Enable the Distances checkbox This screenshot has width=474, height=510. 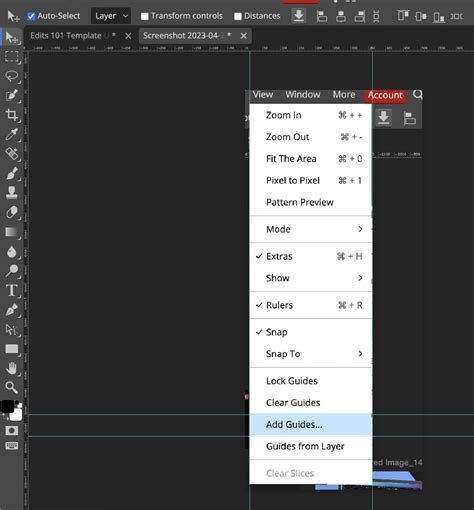pos(238,16)
